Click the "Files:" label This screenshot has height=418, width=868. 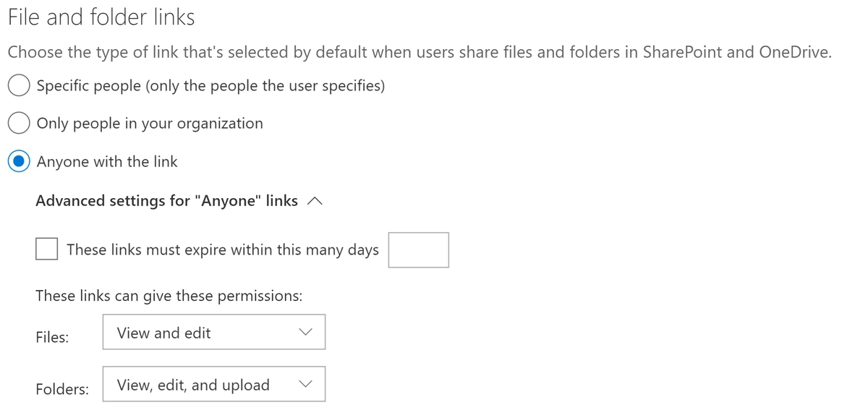point(52,337)
